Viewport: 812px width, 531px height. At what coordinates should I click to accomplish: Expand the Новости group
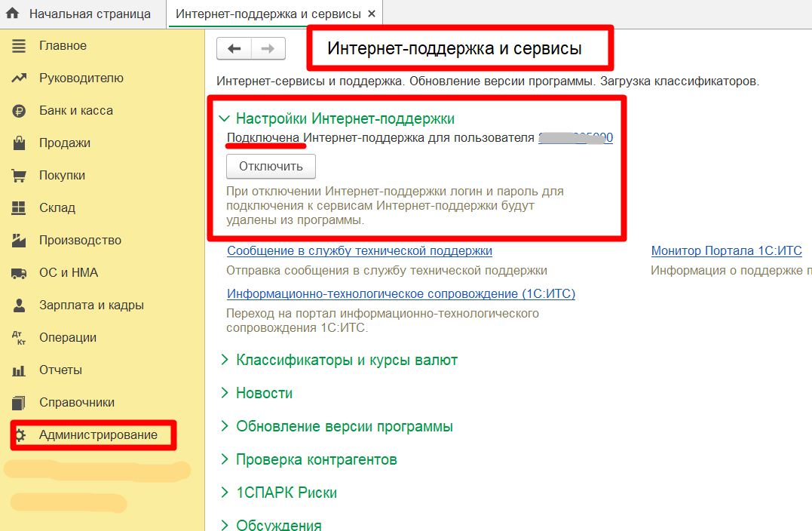pos(264,393)
